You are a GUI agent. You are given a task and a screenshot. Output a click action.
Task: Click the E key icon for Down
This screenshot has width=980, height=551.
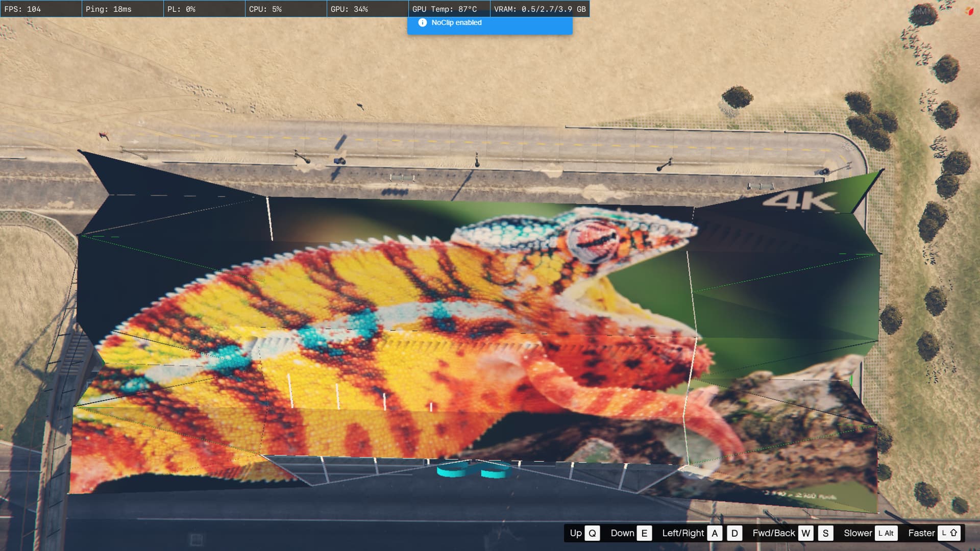click(644, 533)
